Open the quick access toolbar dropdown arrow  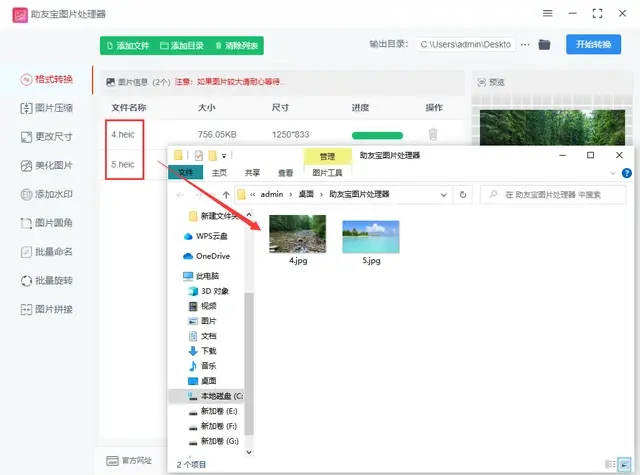pos(224,156)
